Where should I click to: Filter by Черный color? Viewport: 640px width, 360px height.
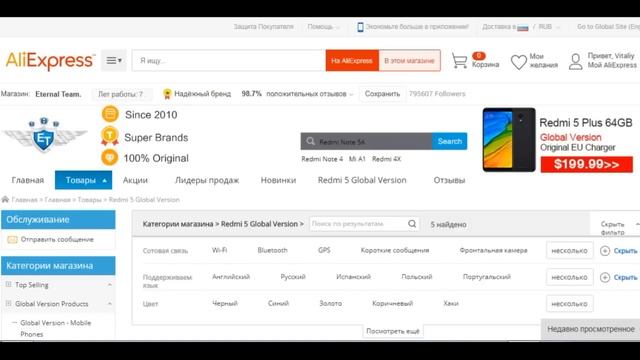[225, 303]
